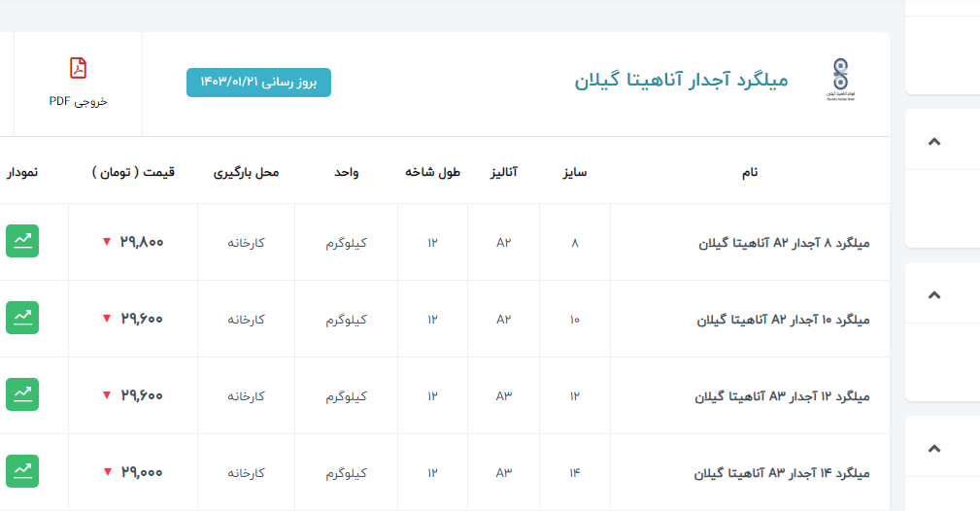980x511 pixels.
Task: Show price chart for میلگرد 12 آجدار A3
Action: click(x=22, y=395)
